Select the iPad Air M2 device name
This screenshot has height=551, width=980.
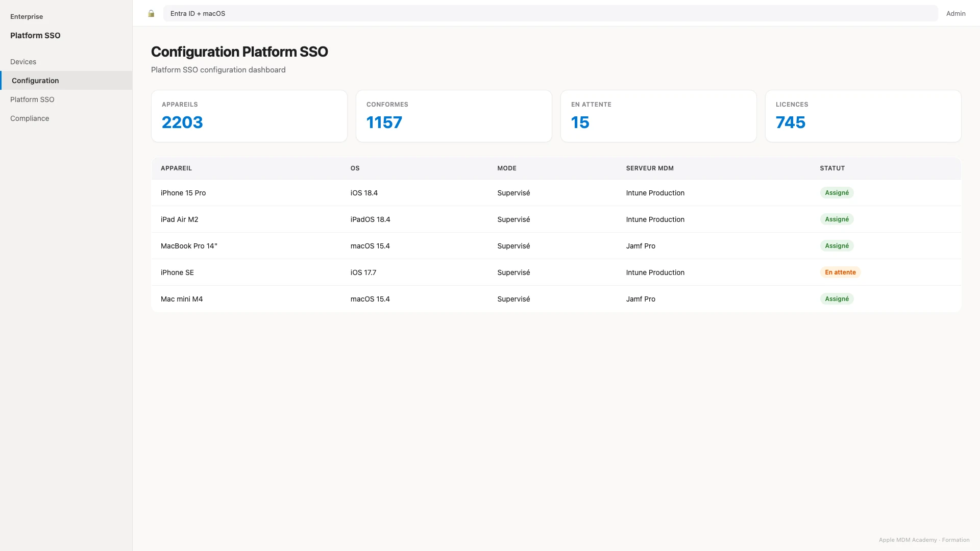point(179,219)
